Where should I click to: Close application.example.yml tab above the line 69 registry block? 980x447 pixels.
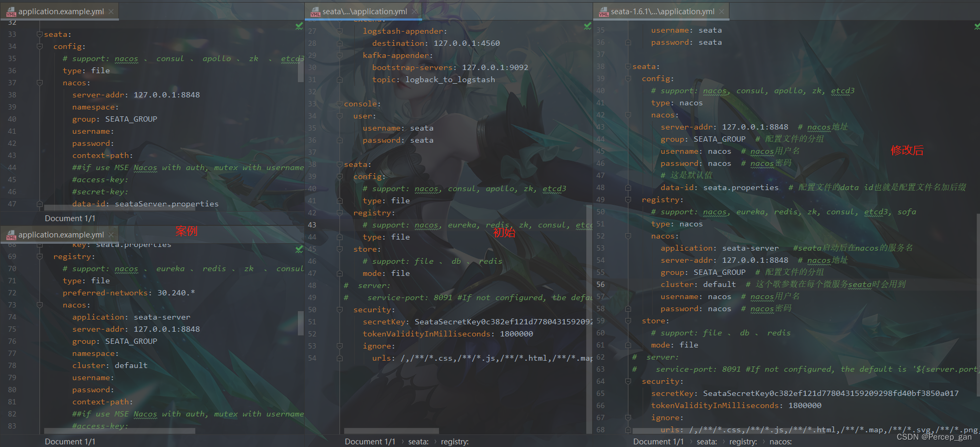111,234
